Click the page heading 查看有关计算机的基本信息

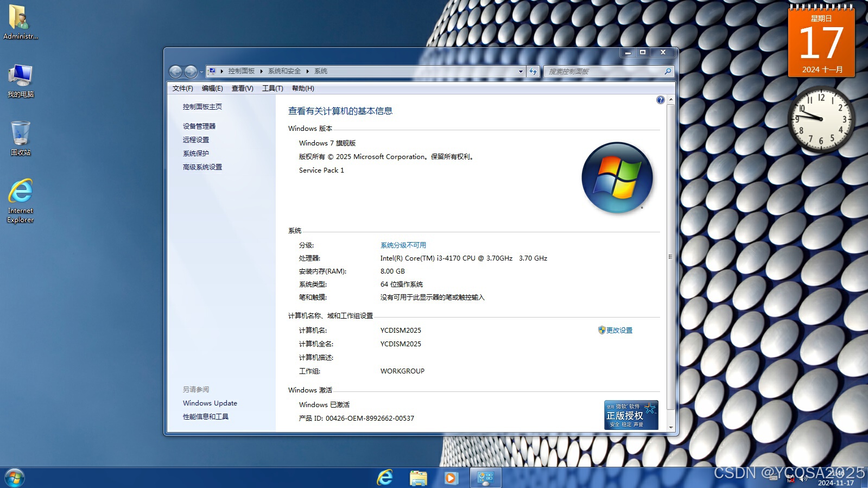[x=340, y=111]
